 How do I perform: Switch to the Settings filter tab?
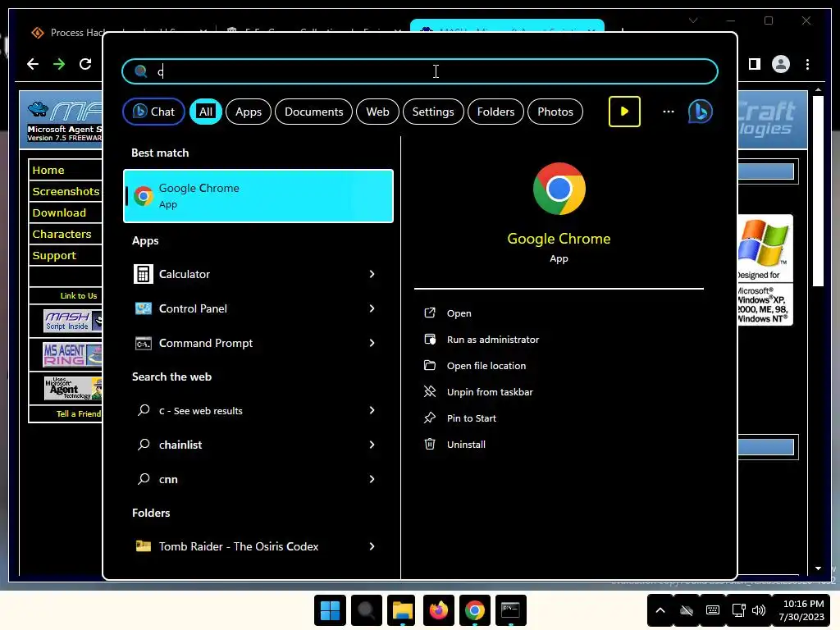[433, 112]
